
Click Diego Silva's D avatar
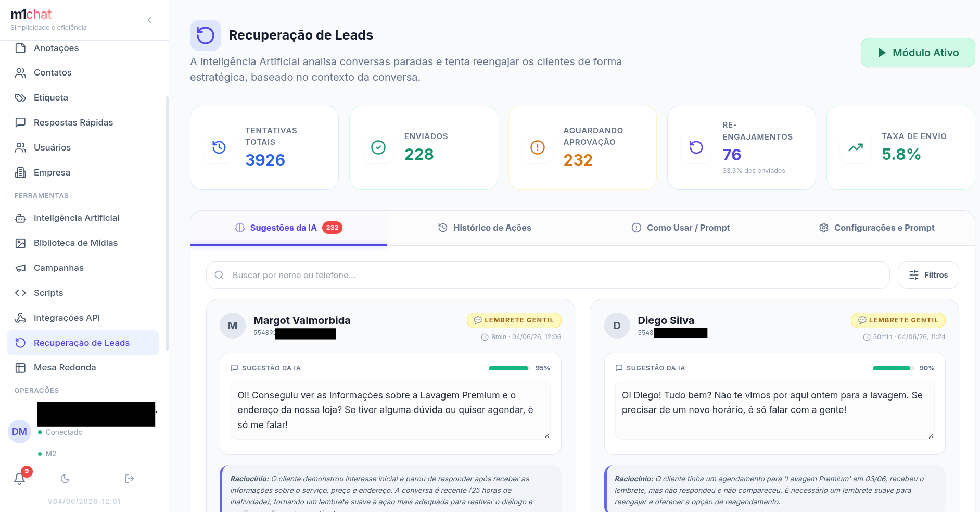[617, 326]
